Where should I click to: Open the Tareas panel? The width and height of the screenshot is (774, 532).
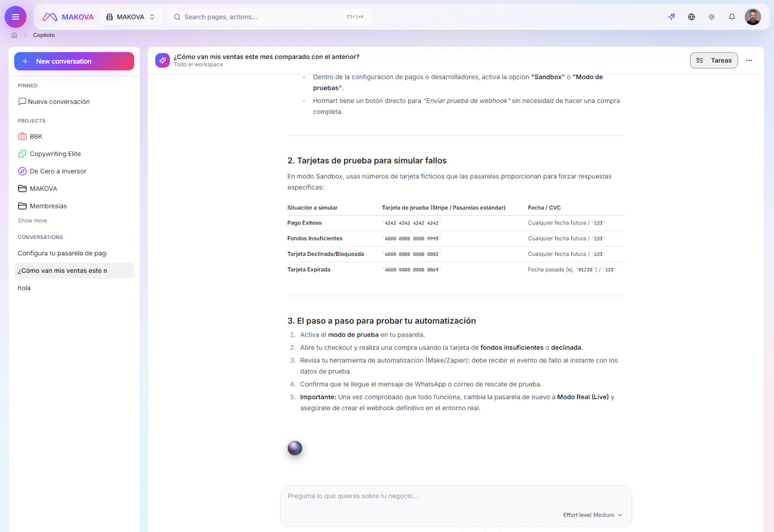(x=714, y=60)
